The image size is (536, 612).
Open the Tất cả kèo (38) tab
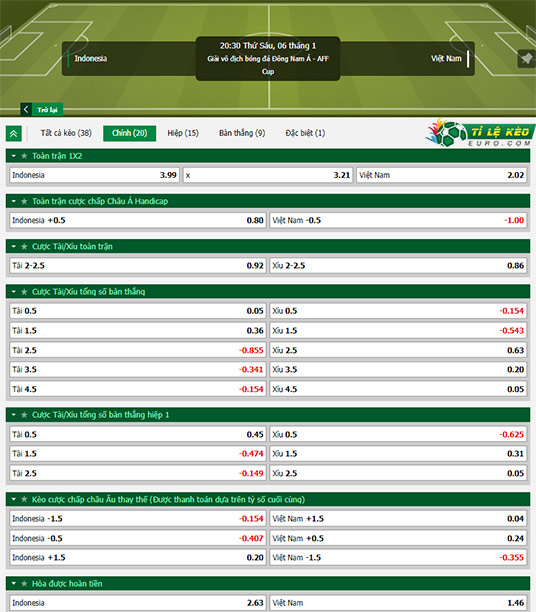tap(66, 133)
